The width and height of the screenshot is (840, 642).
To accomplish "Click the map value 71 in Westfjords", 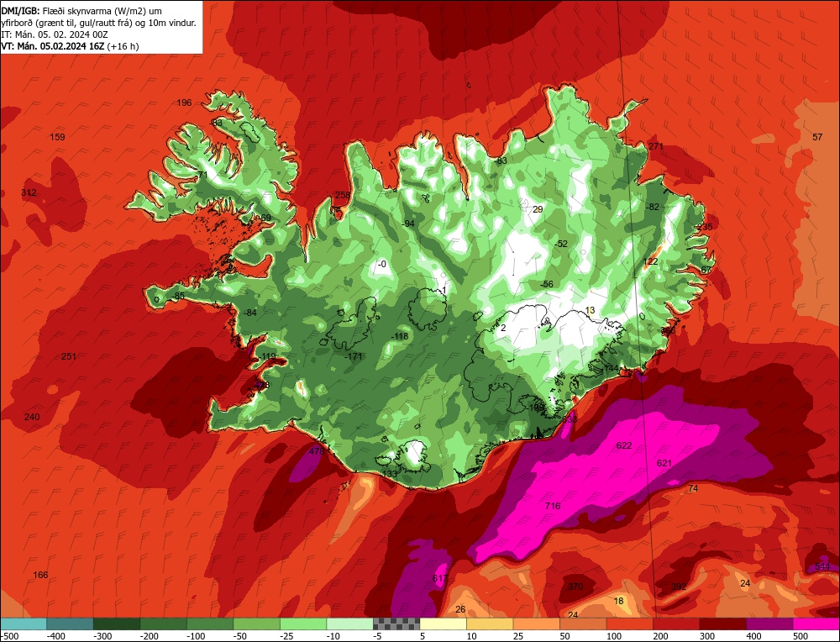I will click(202, 176).
